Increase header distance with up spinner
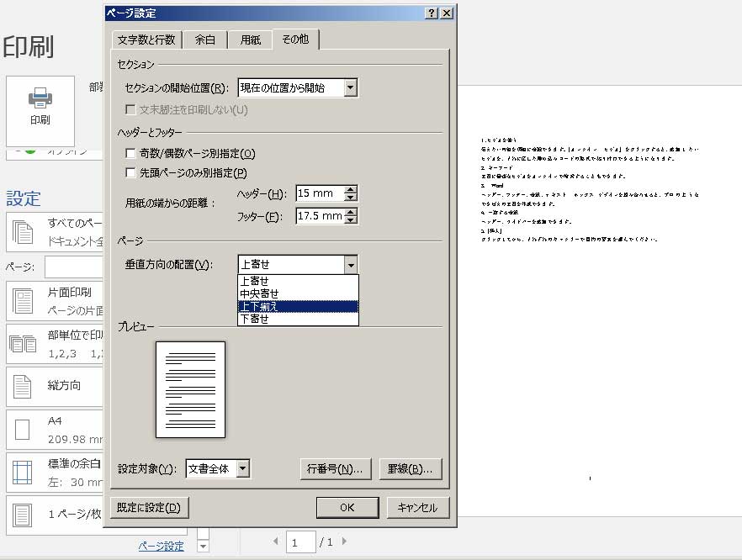Image resolution: width=742 pixels, height=560 pixels. (x=352, y=189)
